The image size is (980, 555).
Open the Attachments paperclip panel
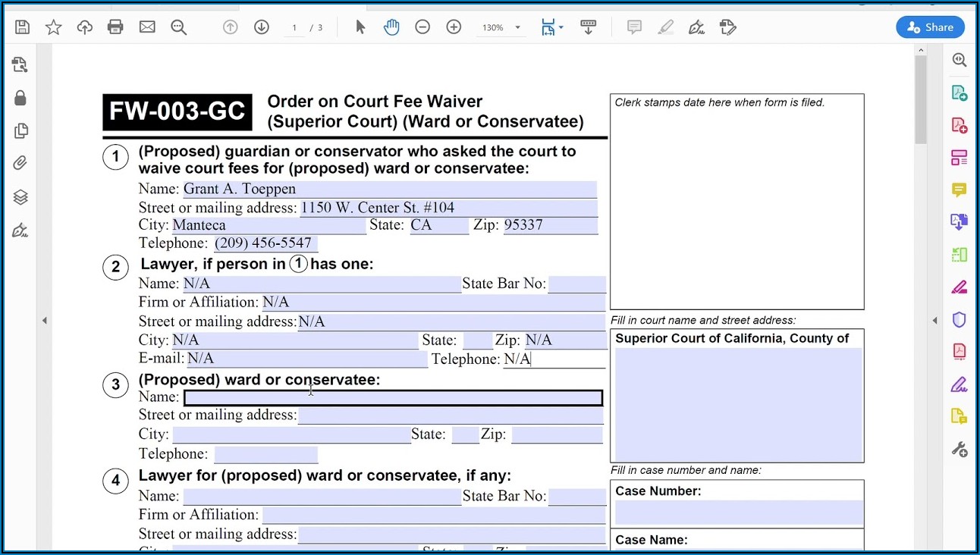pyautogui.click(x=20, y=163)
